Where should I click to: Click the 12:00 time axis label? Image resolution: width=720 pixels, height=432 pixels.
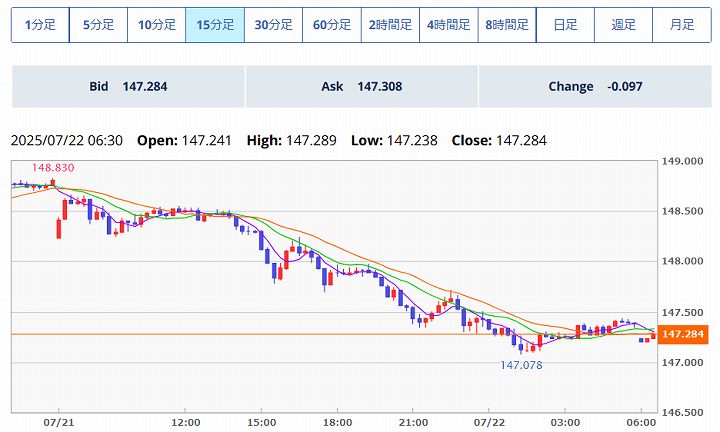tap(186, 422)
